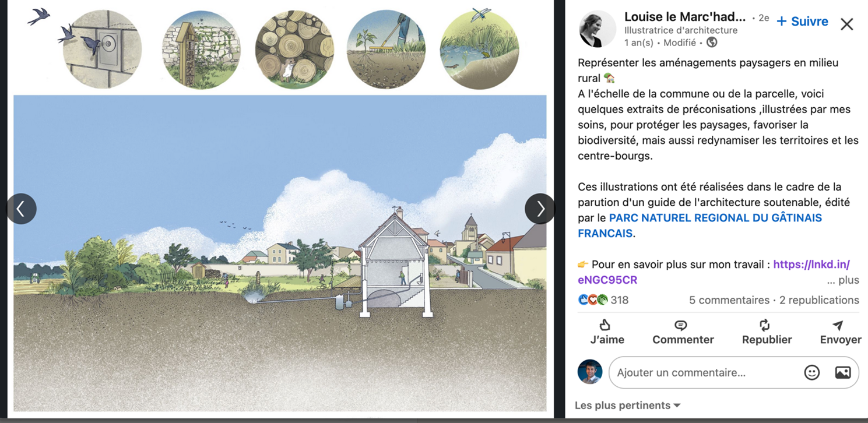Follow Louise with the Suivre button
The height and width of the screenshot is (423, 868).
click(x=802, y=22)
